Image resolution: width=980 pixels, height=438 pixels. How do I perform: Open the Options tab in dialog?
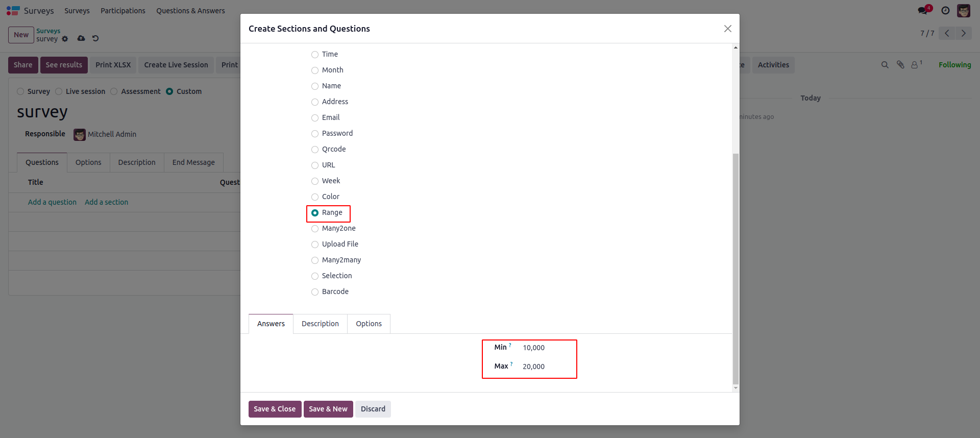(x=369, y=324)
